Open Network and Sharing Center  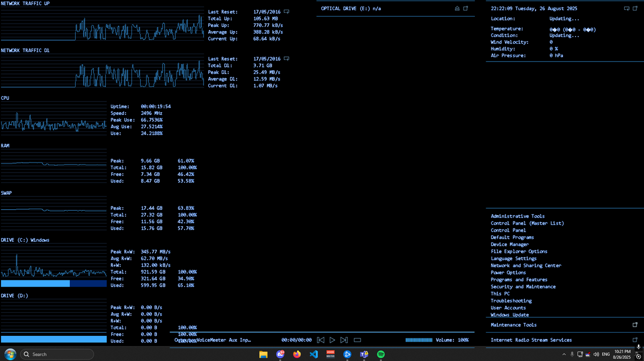(526, 266)
